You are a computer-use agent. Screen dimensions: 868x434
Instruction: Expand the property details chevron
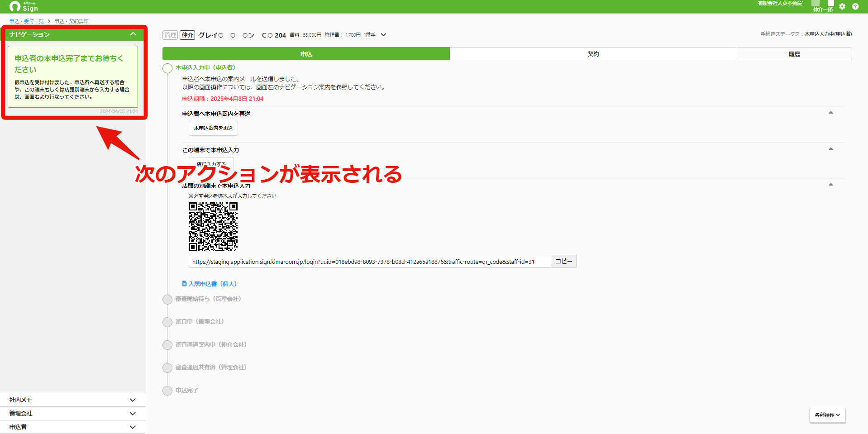tap(383, 35)
